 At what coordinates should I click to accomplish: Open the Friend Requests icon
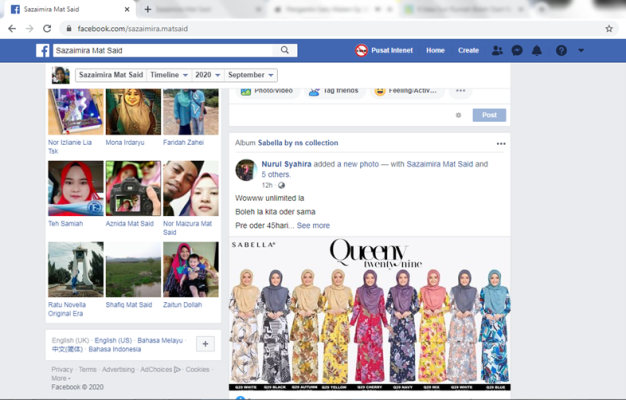click(x=497, y=50)
